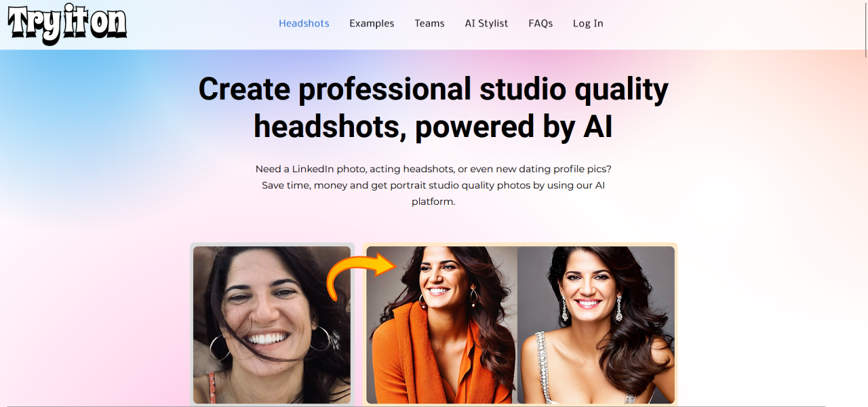Click the "Need a LinkedIn photo" text line
The width and height of the screenshot is (868, 407).
click(x=433, y=168)
